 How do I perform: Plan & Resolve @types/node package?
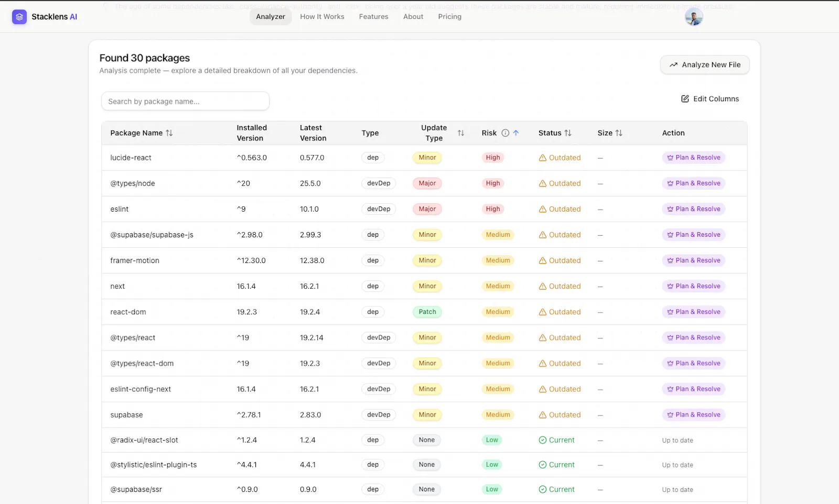693,183
